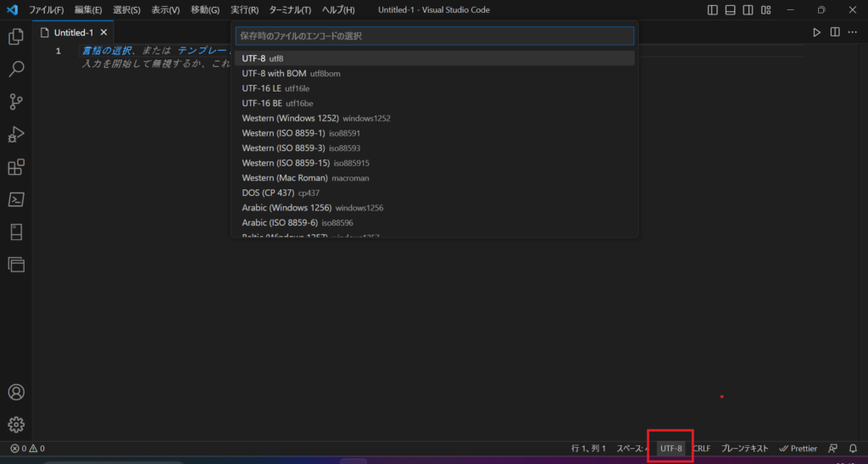Open notifications bell in status bar
The image size is (868, 464).
[853, 449]
